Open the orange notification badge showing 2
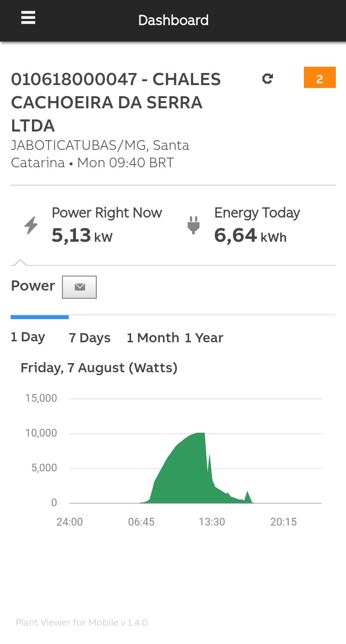 (x=319, y=77)
